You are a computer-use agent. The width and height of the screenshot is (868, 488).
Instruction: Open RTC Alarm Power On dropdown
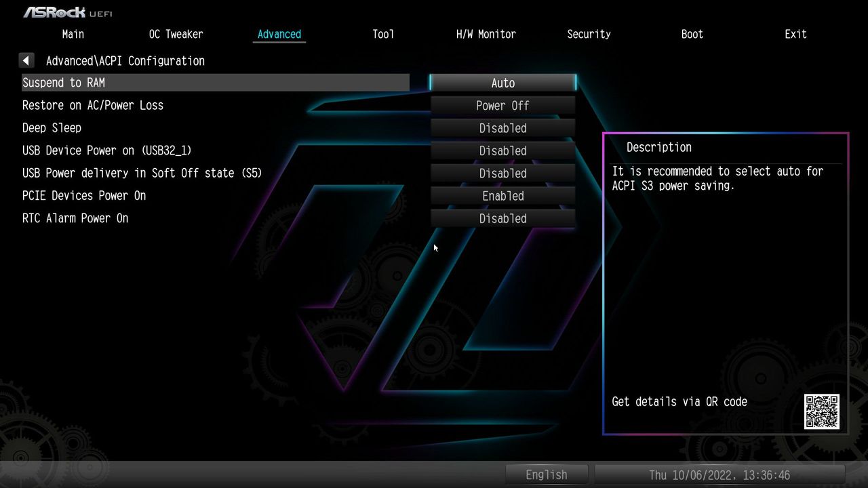503,218
